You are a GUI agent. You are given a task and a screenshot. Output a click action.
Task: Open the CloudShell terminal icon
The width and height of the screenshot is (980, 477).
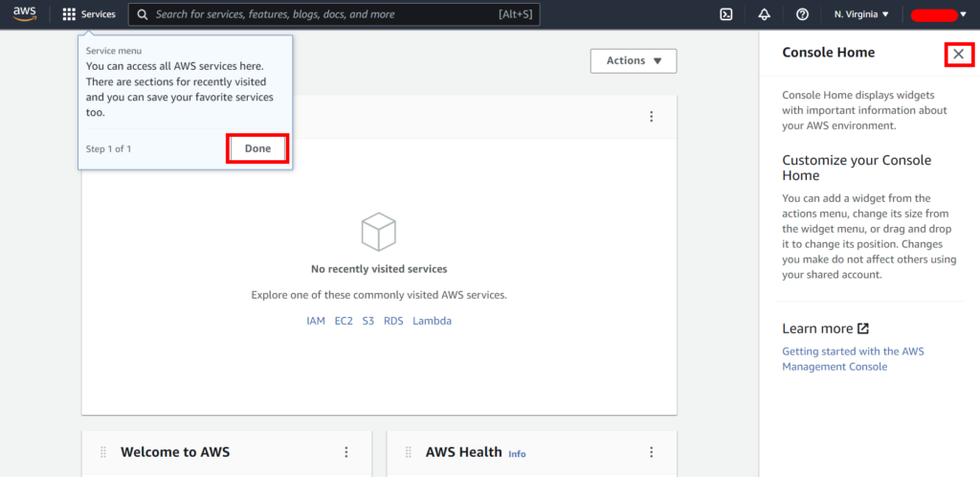pos(726,14)
